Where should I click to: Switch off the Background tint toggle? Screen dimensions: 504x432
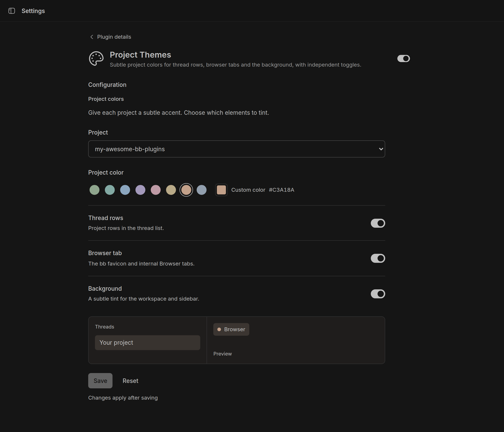coord(378,294)
